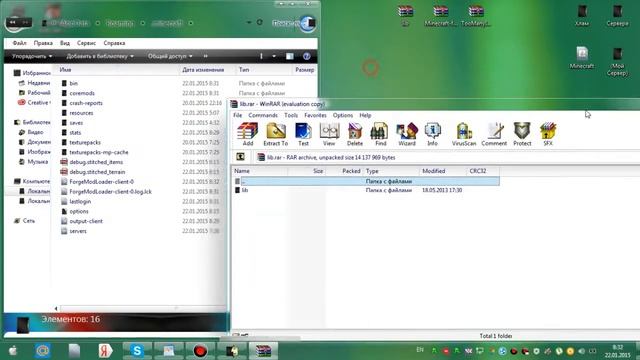Start VirusScan from WinRAR toolbar
The image size is (640, 360).
[x=464, y=134]
